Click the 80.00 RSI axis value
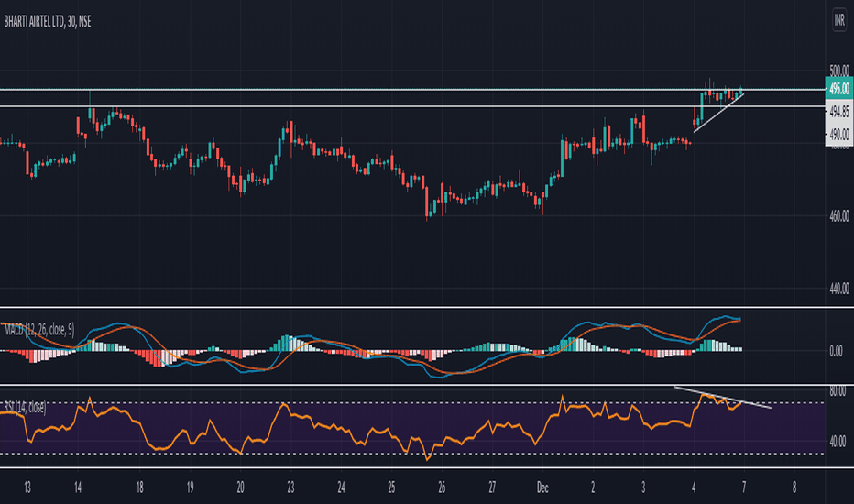Image resolution: width=854 pixels, height=504 pixels. [x=838, y=390]
